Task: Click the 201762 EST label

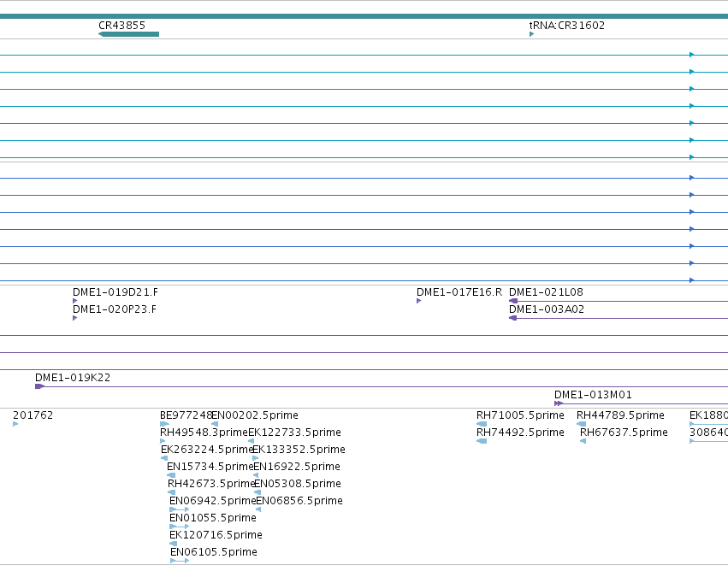Action: [33, 415]
